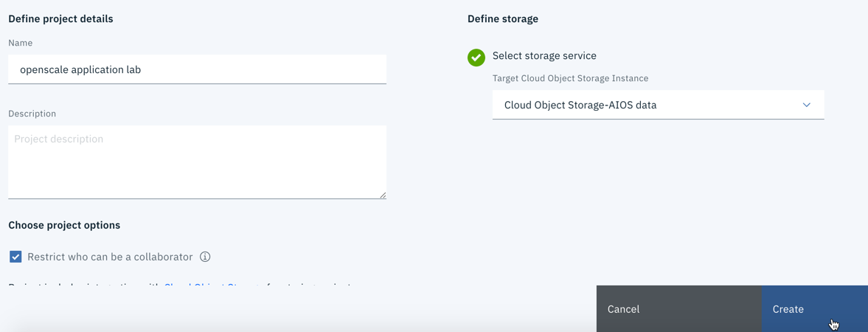Click the 'Choose project options' heading
Viewport: 868px width, 332px height.
(x=64, y=226)
